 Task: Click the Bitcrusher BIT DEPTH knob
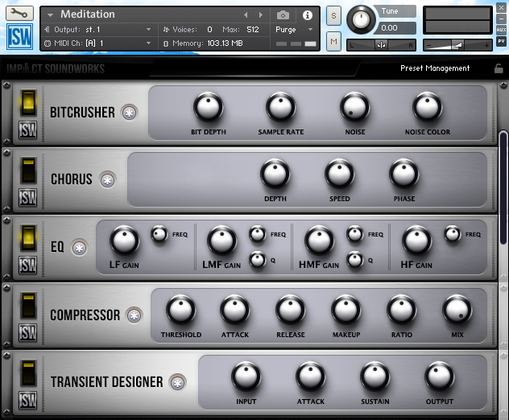tap(208, 106)
